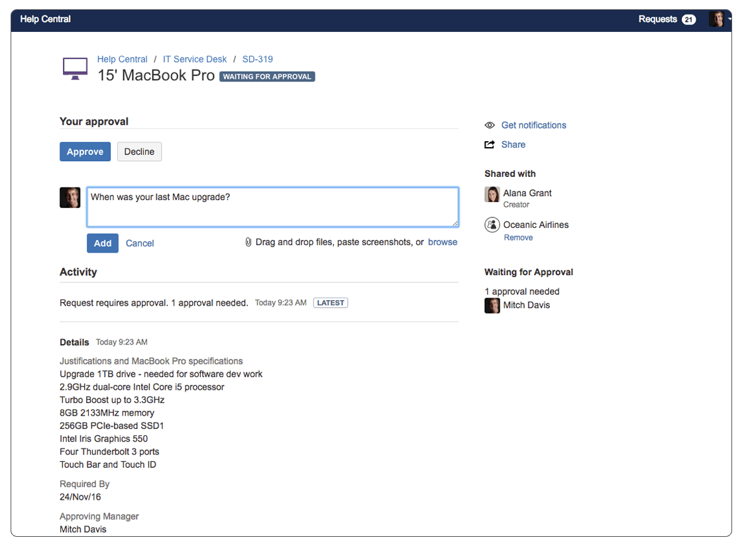Image resolution: width=748 pixels, height=560 pixels.
Task: Click the computer monitor request icon
Action: click(x=75, y=68)
